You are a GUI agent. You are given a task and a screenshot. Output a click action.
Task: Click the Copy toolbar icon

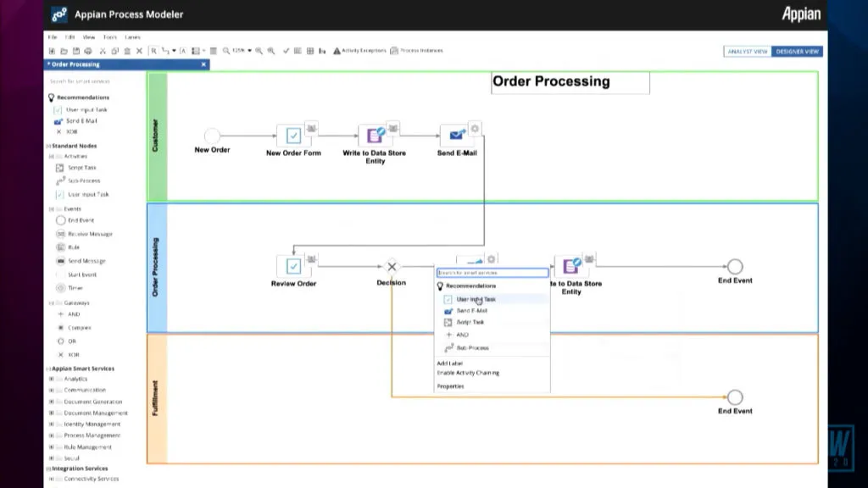click(x=115, y=51)
